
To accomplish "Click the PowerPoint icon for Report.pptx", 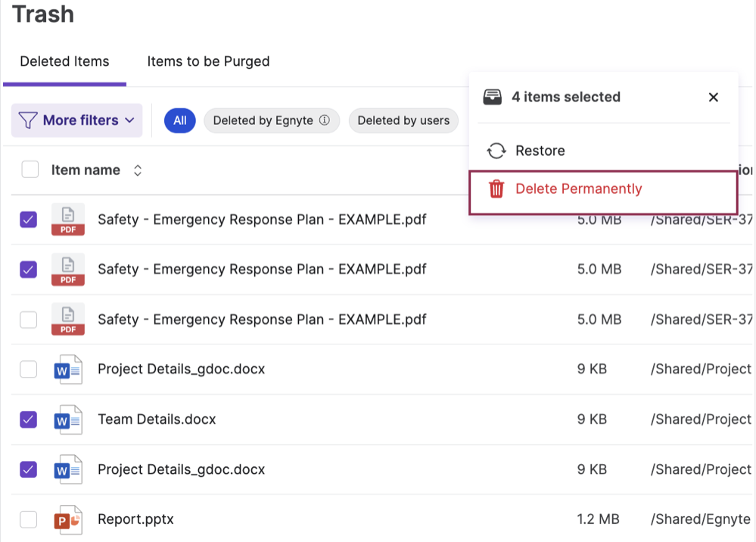I will (67, 519).
